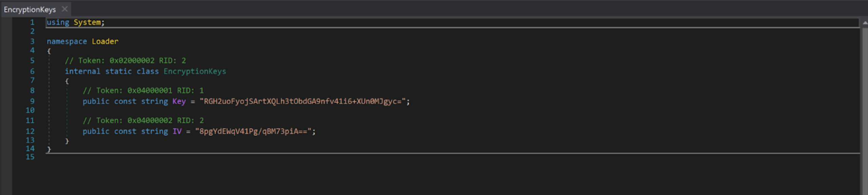
Task: Close the EncryptionKeys tab
Action: coord(64,9)
